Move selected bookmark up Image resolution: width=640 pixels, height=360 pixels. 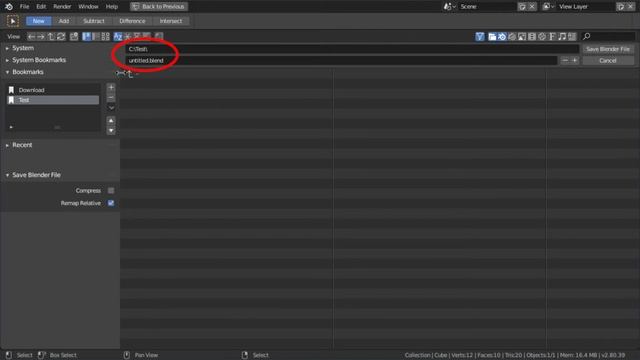point(111,120)
